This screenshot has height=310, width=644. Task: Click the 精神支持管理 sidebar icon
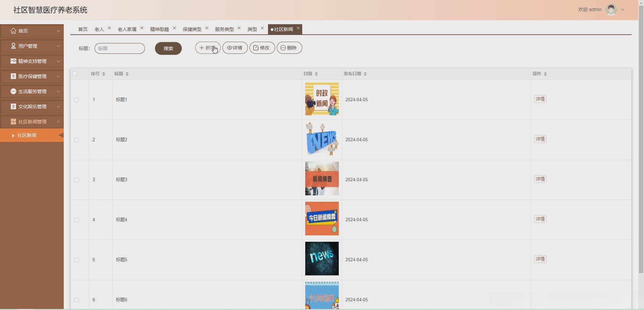click(13, 61)
